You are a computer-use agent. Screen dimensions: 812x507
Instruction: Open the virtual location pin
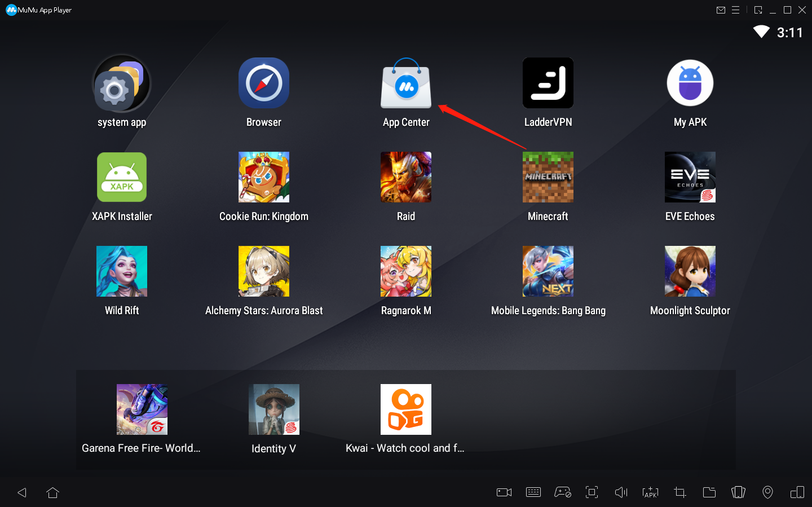pyautogui.click(x=768, y=492)
